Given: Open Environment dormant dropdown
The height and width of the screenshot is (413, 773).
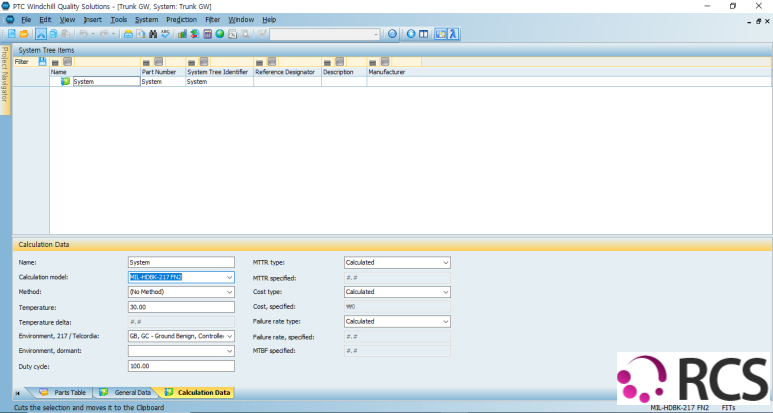Looking at the screenshot, I should point(229,351).
